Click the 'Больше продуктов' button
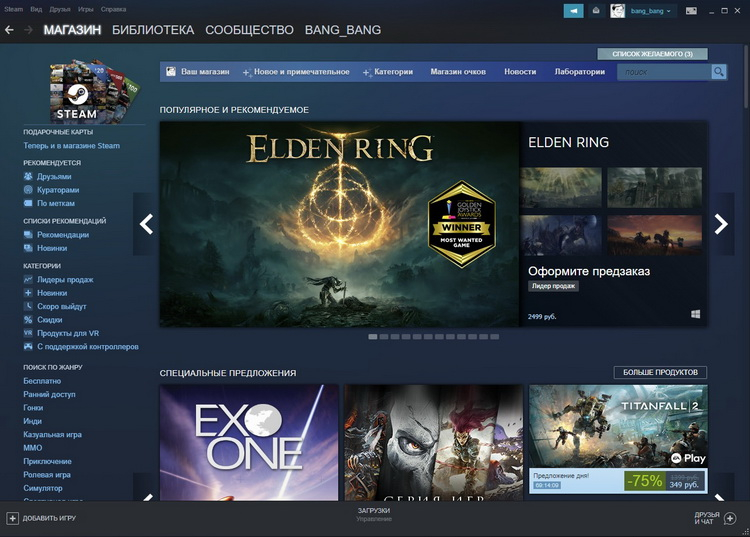This screenshot has width=750, height=537. pyautogui.click(x=660, y=373)
